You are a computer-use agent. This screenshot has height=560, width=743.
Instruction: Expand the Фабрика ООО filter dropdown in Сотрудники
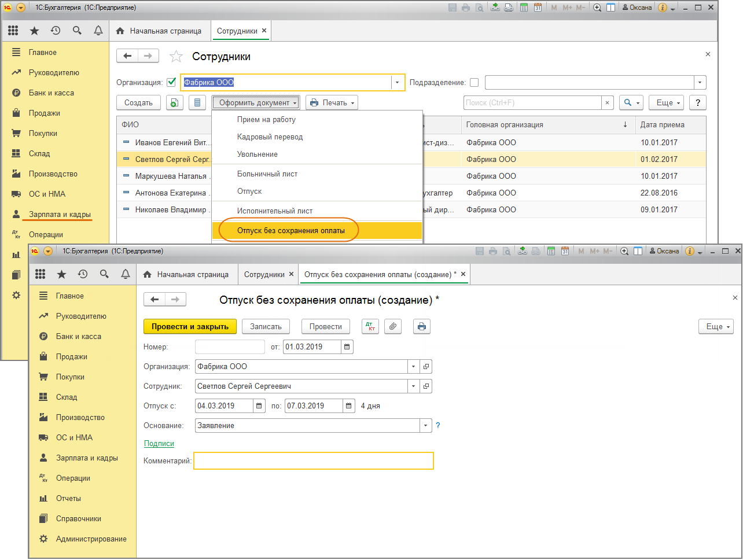[397, 82]
